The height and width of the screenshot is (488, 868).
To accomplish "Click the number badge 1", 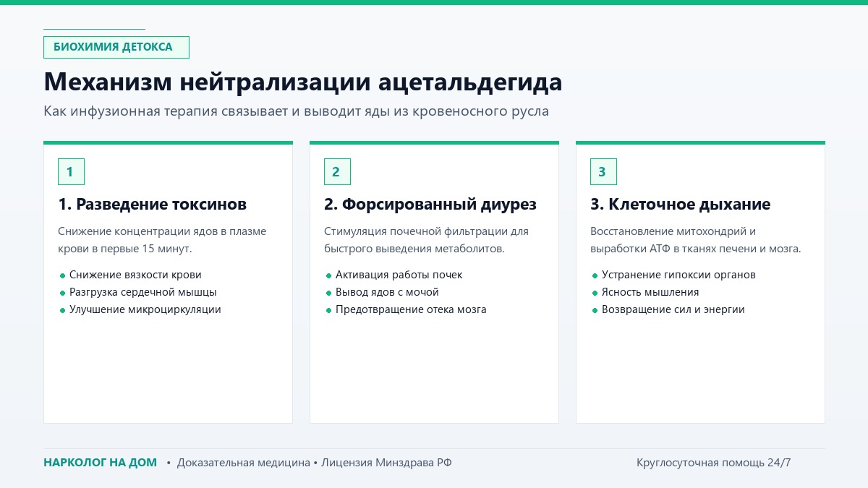I will coord(71,172).
